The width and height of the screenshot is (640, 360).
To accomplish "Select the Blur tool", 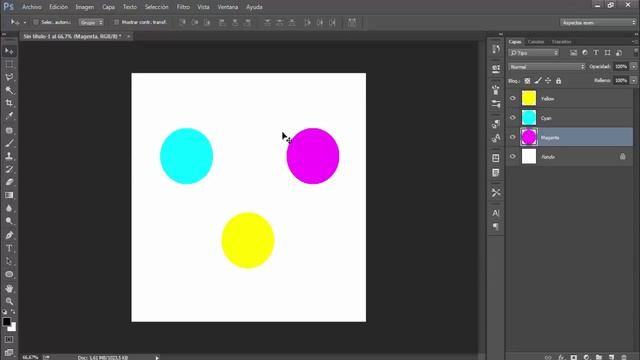I will point(9,209).
